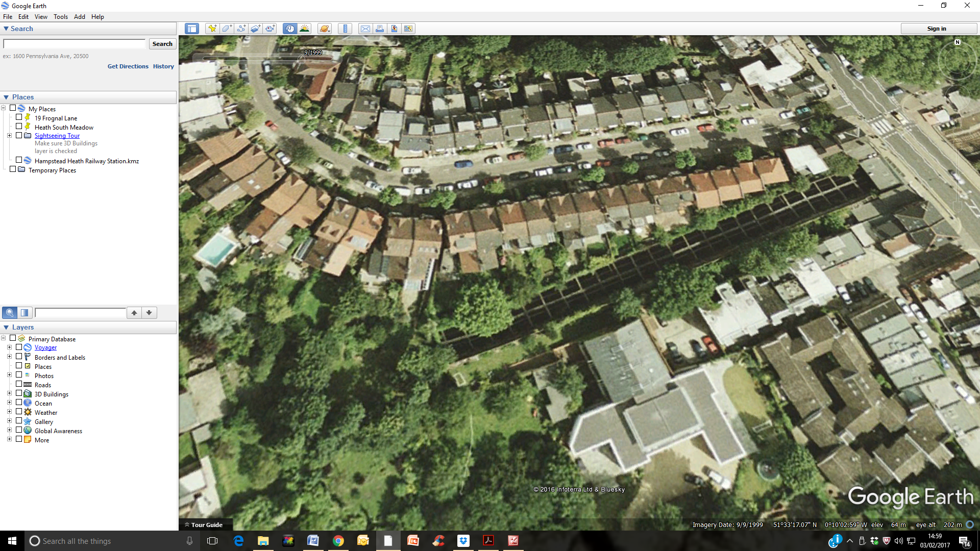980x551 pixels.
Task: Enable the Photos layer checkbox
Action: 19,375
